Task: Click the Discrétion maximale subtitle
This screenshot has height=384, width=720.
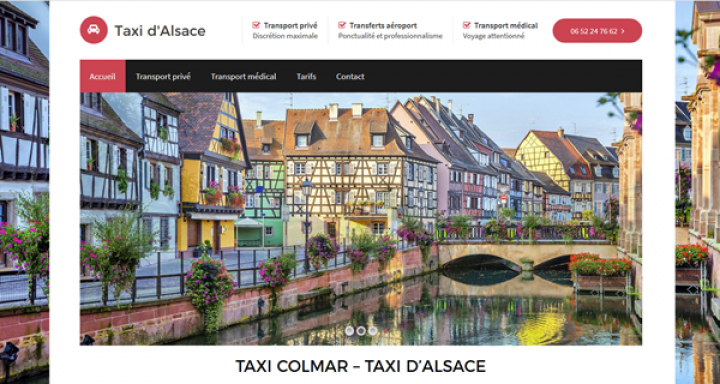Action: click(x=285, y=36)
